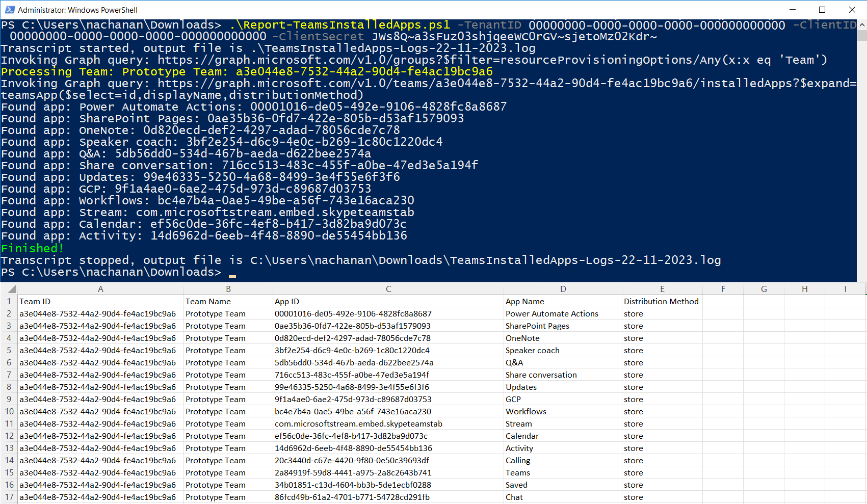Click App ID cell com.microsoftstream.embed.skypeteamstab
867x504 pixels.
(x=388, y=423)
